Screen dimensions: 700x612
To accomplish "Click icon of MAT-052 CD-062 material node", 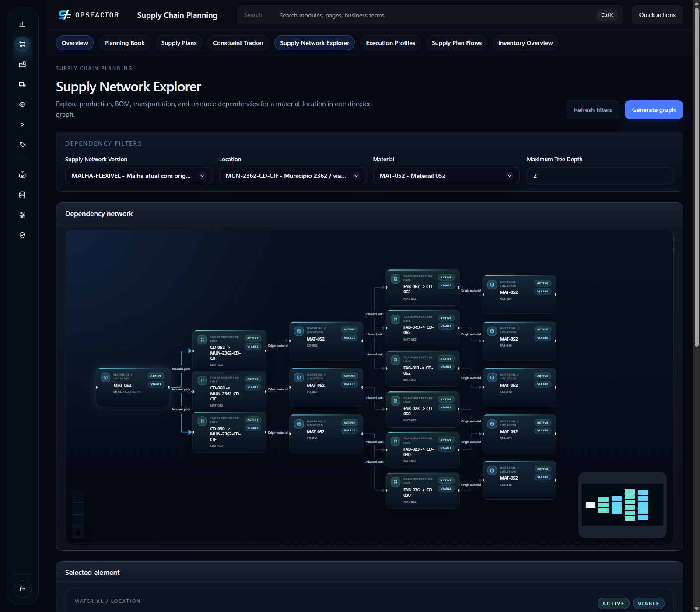I will click(299, 331).
